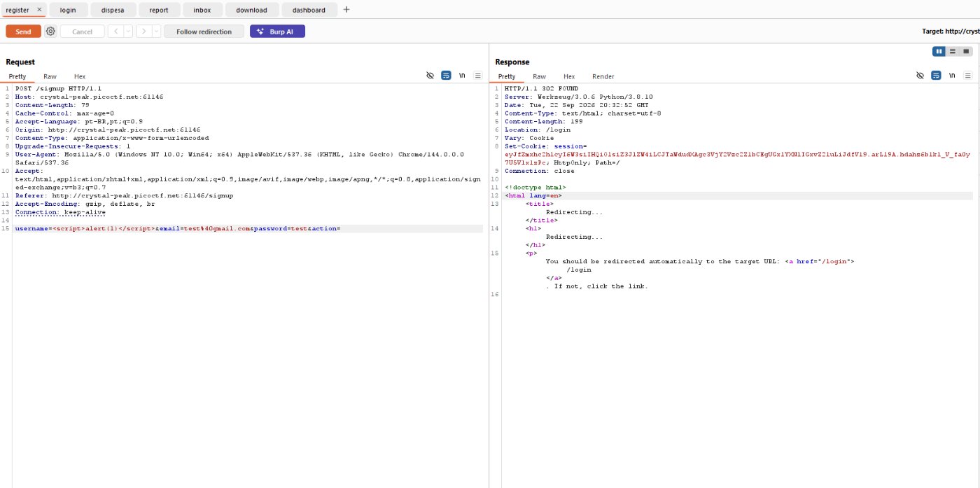
Task: Click the Target URL label
Action: 951,32
